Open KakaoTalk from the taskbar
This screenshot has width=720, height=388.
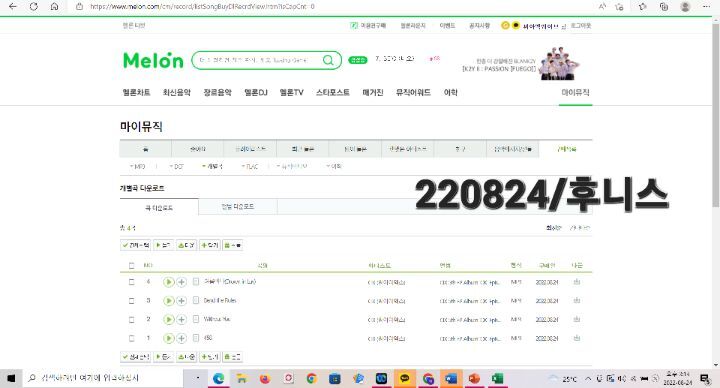405,378
